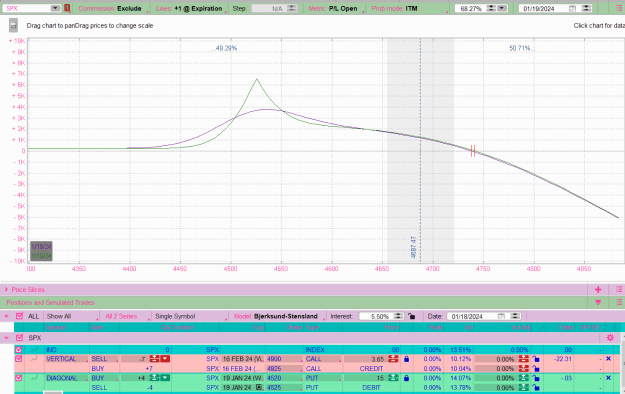Open the VERTICAL spread type dropdown
Screen dimensions: 625x394
tap(66, 359)
